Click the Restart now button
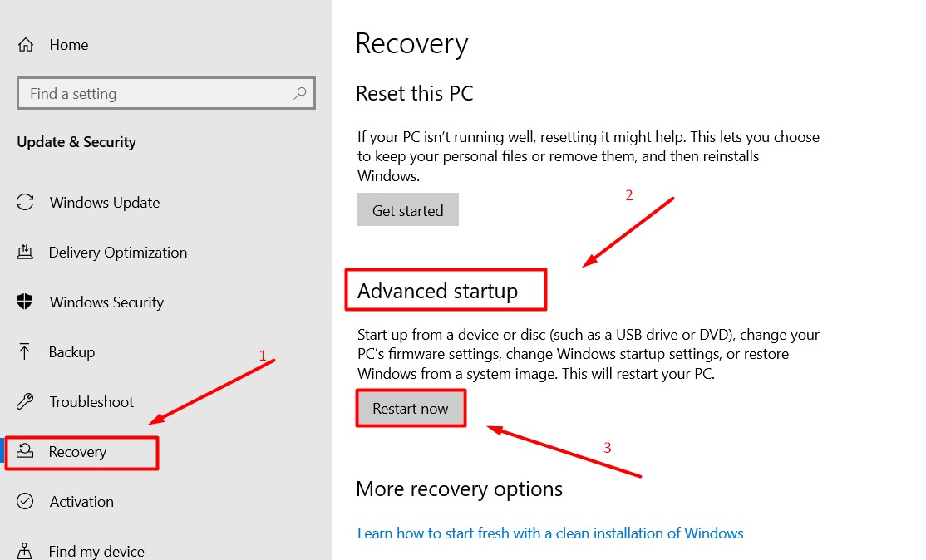Screen dimensions: 926x560 pyautogui.click(x=411, y=408)
